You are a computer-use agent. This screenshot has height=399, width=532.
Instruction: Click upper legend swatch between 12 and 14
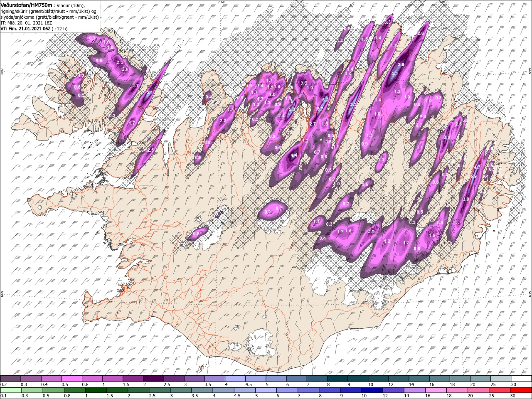coord(399,378)
